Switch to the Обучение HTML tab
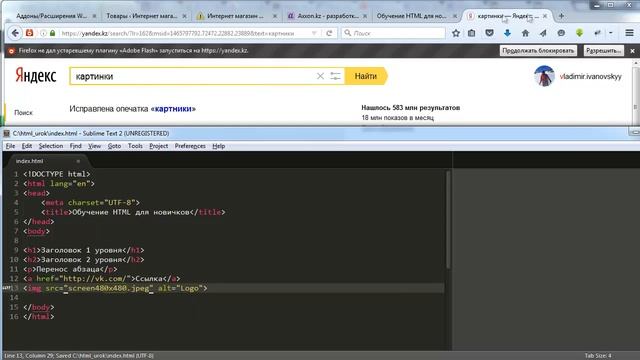 [x=411, y=16]
